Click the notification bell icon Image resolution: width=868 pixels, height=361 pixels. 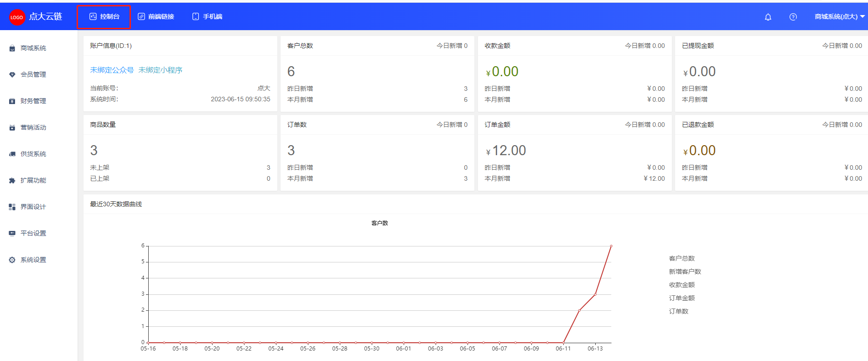(768, 17)
